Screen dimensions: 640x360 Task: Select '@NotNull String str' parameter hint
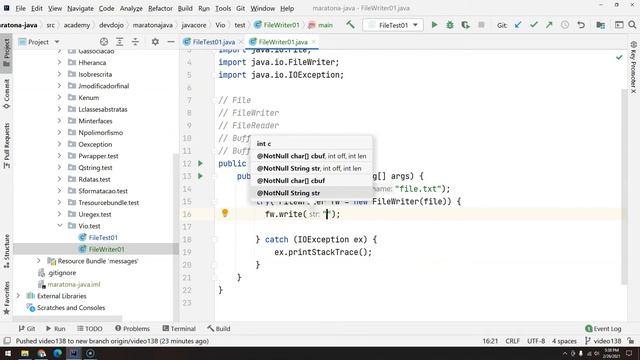tap(311, 193)
